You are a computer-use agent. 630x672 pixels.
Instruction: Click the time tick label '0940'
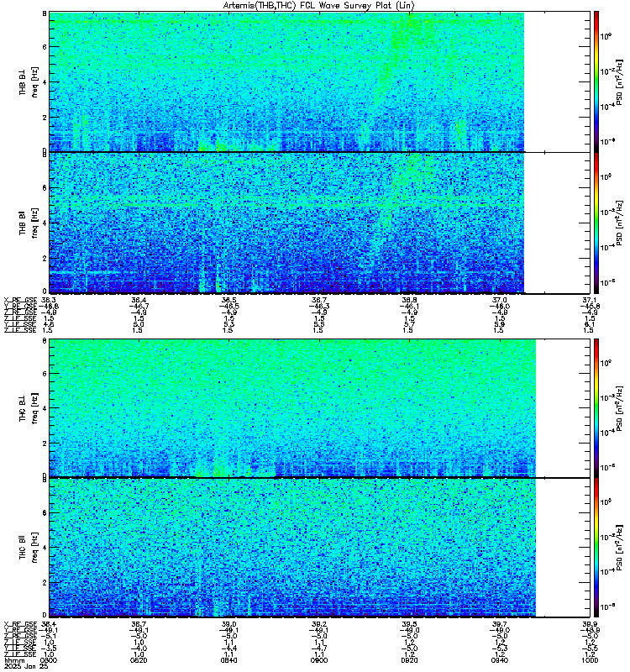click(499, 660)
